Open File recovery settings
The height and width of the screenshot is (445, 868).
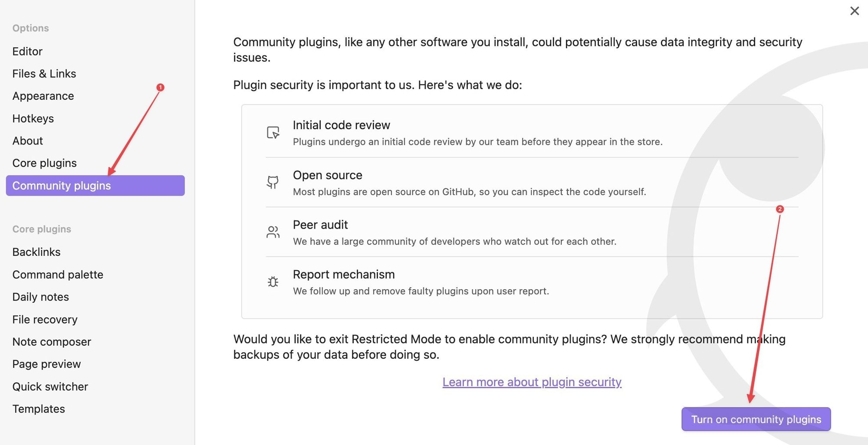[x=45, y=320]
